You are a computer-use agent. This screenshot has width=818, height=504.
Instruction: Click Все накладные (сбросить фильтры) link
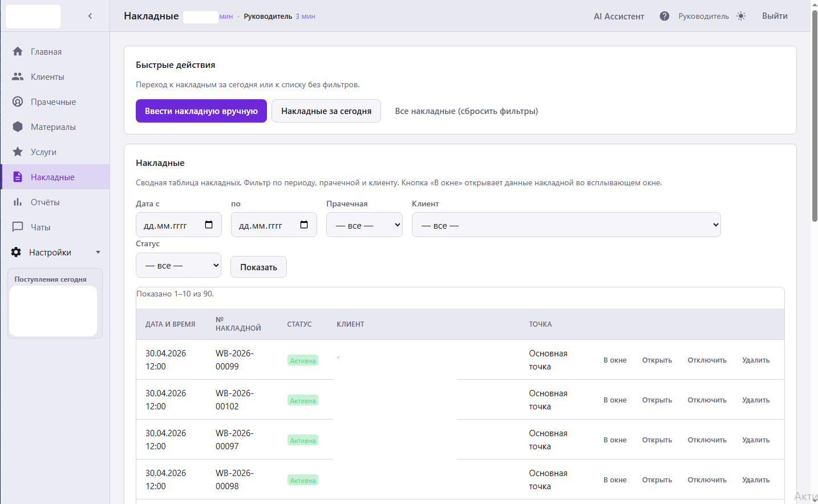coord(467,111)
